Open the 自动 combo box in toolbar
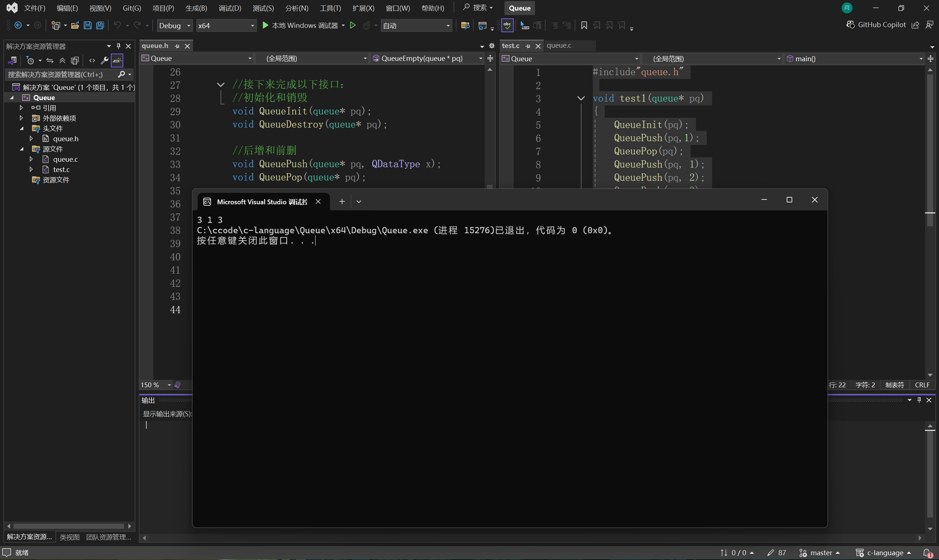Image resolution: width=939 pixels, height=560 pixels. tap(416, 25)
